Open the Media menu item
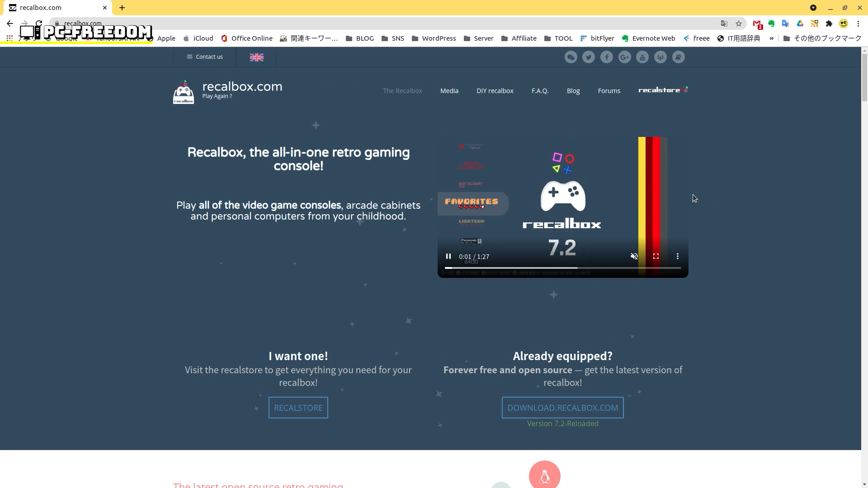The height and width of the screenshot is (488, 868). tap(449, 91)
